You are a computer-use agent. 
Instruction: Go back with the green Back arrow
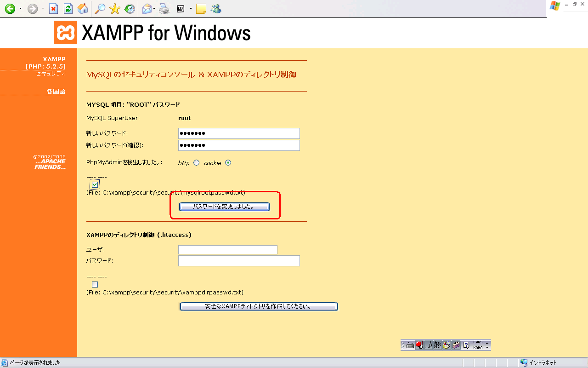tap(10, 8)
